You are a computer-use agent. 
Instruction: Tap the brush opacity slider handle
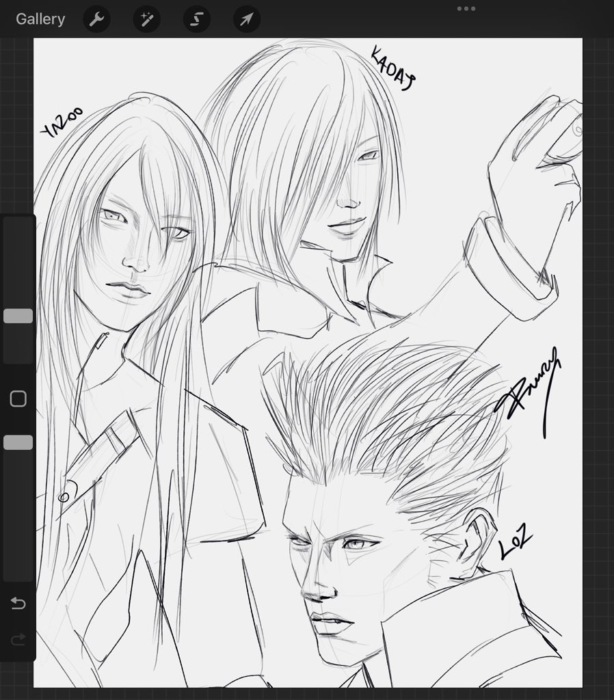pos(18,442)
